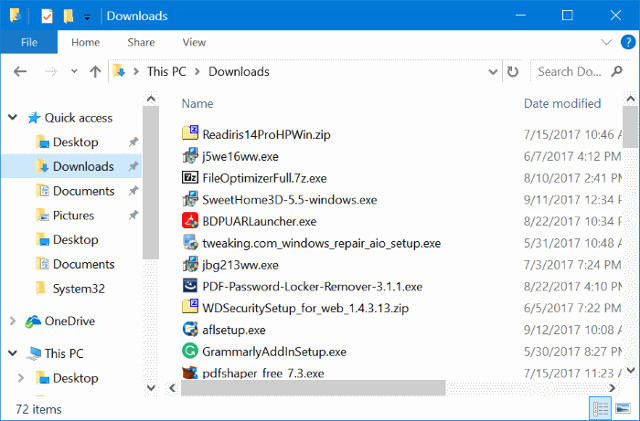Click the Properties icon in title bar
Viewport: 640px width, 421px height.
(47, 16)
